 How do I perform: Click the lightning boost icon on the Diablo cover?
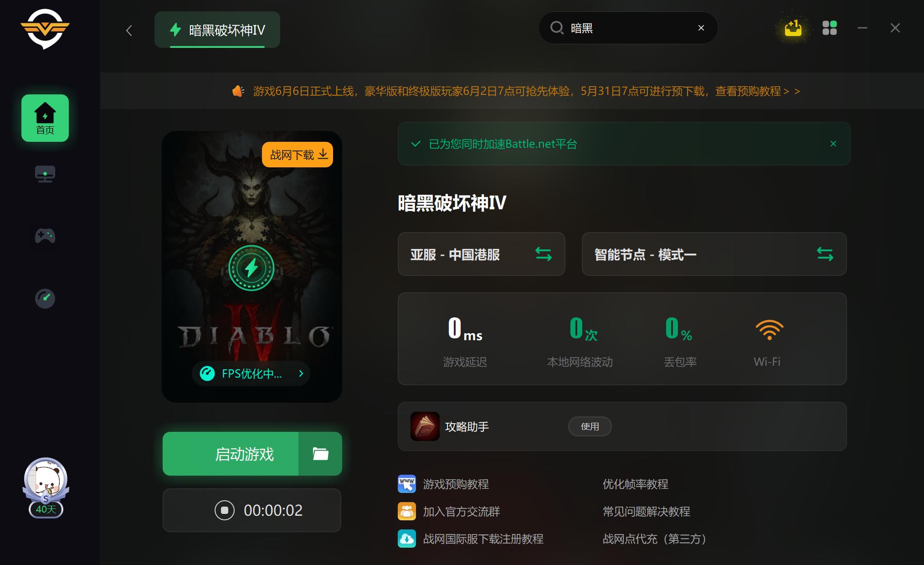pos(251,268)
